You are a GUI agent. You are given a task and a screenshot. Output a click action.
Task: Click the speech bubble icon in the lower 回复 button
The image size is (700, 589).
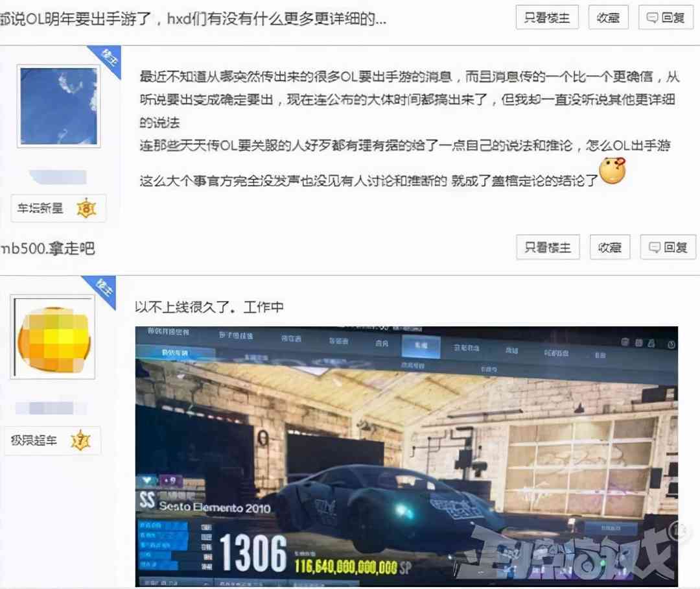[x=655, y=248]
